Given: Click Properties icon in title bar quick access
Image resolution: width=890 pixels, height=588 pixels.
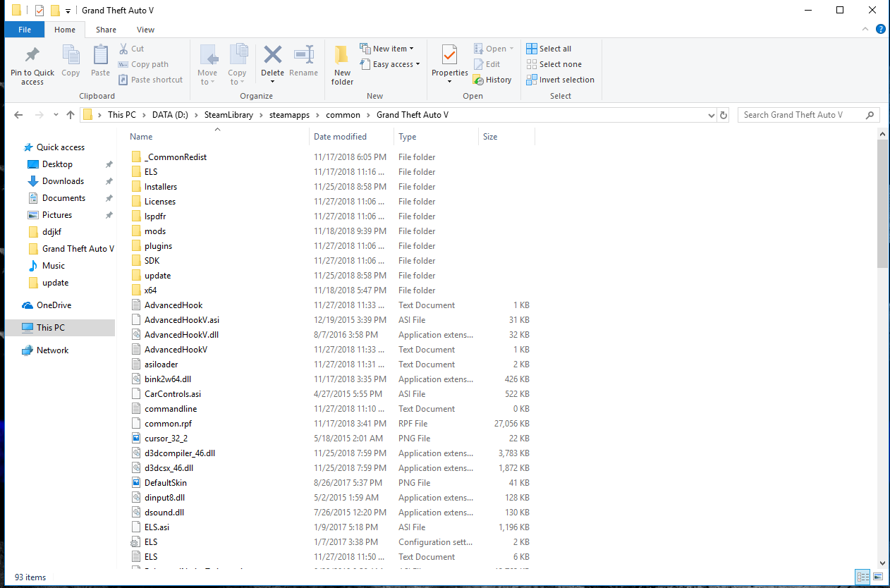Looking at the screenshot, I should tap(39, 11).
